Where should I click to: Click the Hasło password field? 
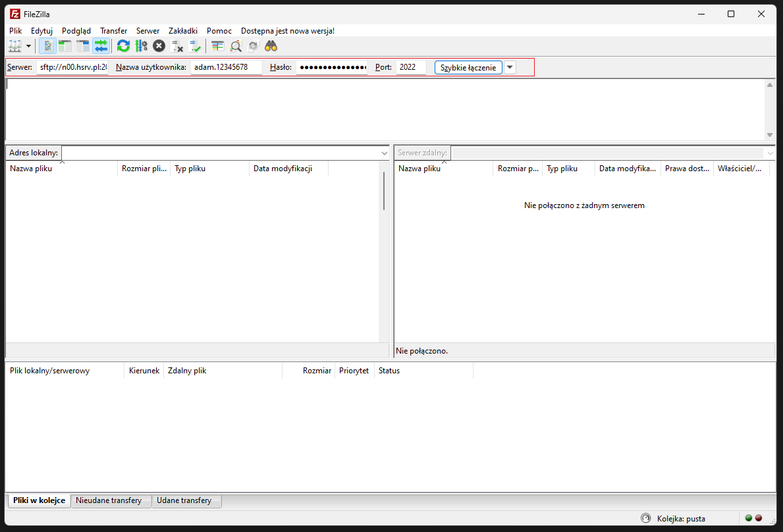(x=331, y=66)
